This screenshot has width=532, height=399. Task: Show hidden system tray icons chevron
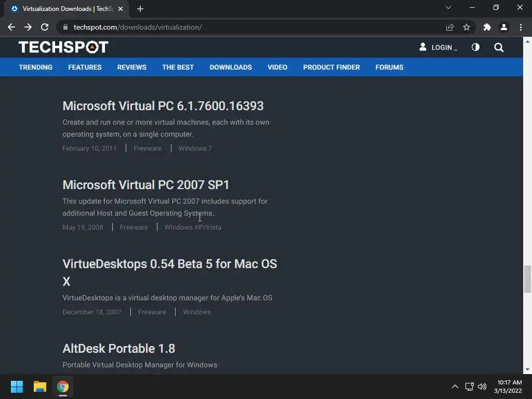[455, 387]
